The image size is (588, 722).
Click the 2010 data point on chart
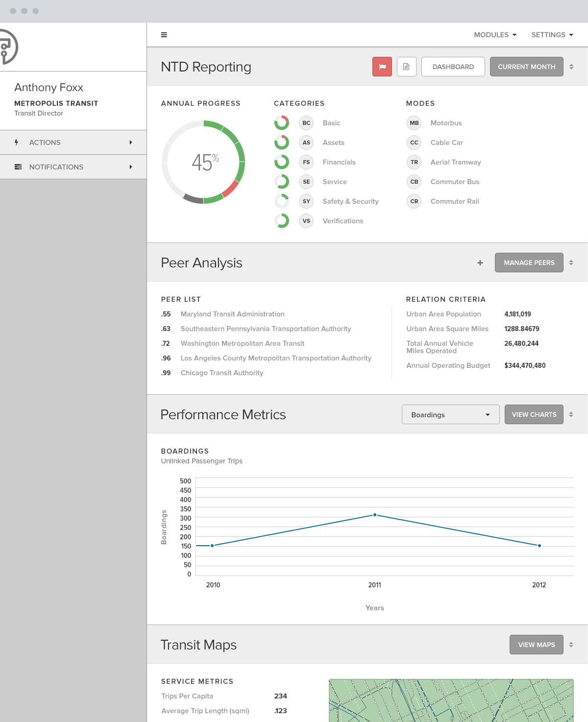click(x=212, y=546)
